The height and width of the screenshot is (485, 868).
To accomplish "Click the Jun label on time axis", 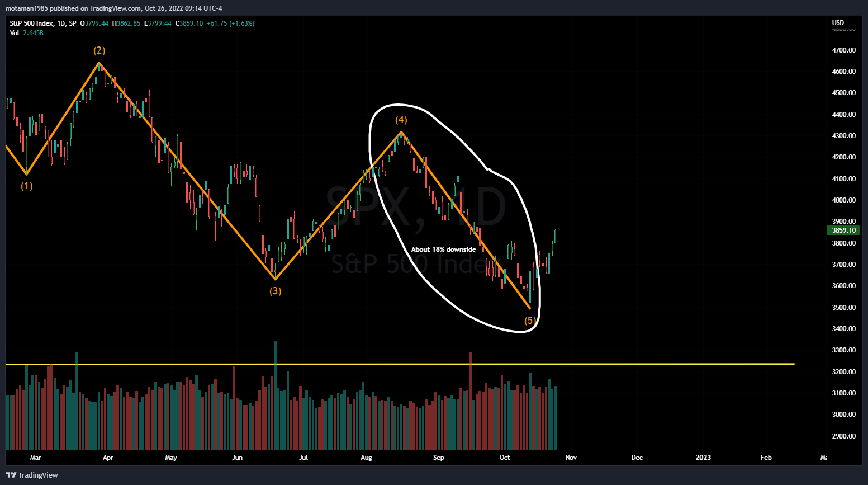I will tap(237, 458).
